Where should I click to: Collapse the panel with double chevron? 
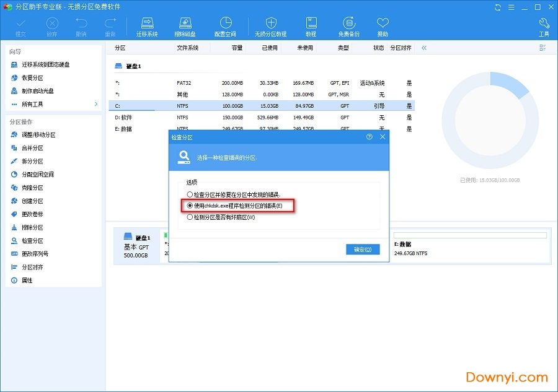pos(424,48)
